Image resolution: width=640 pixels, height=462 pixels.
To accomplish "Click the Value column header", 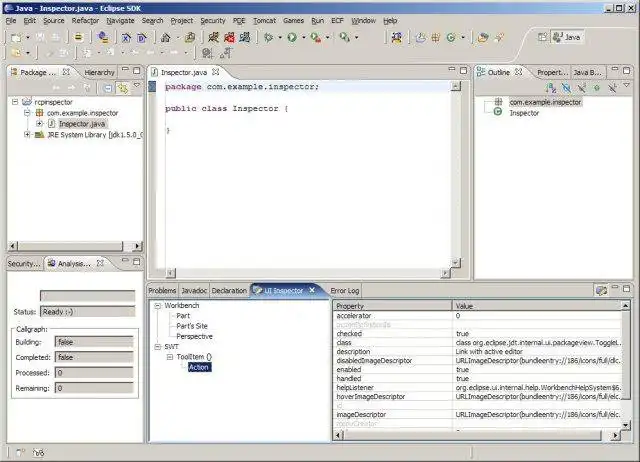I will [x=537, y=306].
